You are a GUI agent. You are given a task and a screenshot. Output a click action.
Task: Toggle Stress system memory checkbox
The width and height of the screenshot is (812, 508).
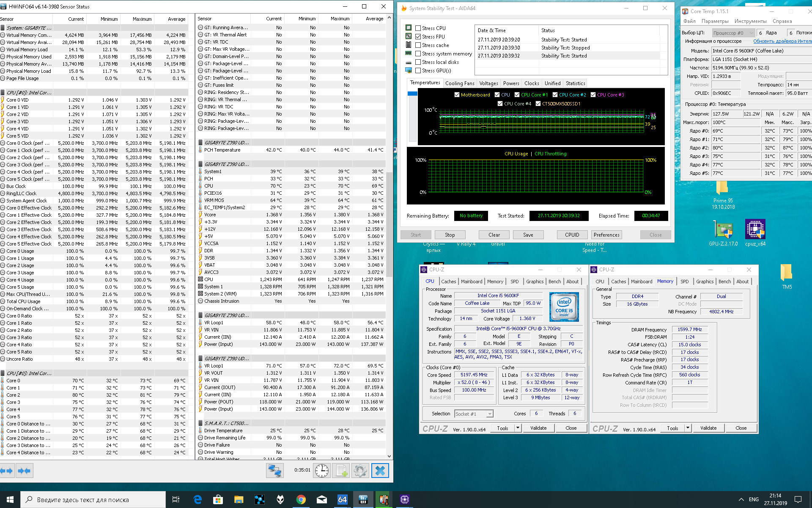click(418, 54)
